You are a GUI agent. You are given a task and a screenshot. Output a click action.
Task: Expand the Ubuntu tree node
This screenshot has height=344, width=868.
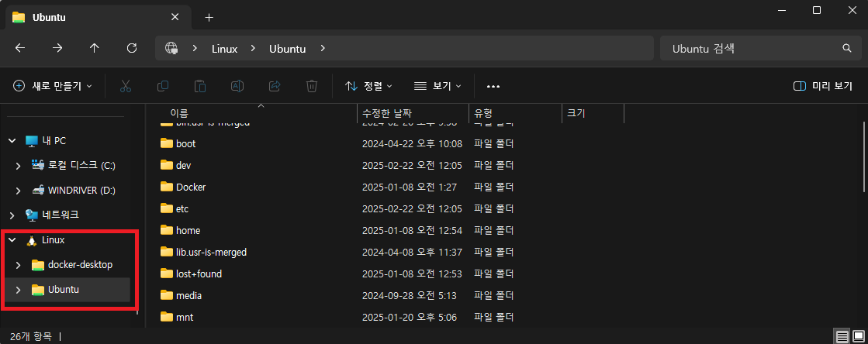[19, 290]
